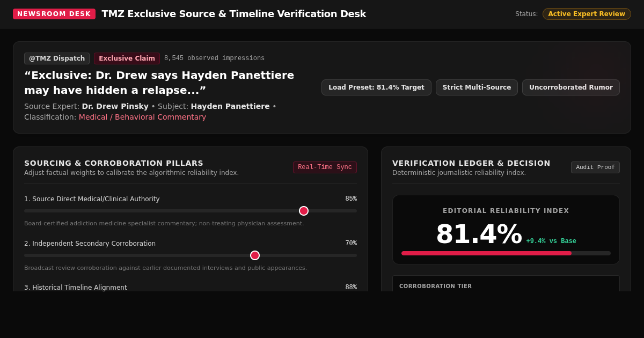Select the Uncorroborated Rumor preset
Viewport: 644px width, 338px height.
point(571,87)
